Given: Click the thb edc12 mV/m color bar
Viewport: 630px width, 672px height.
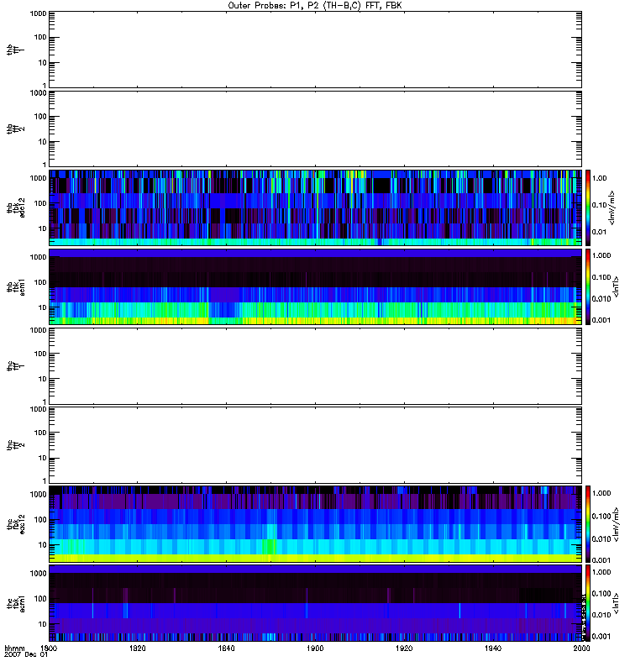Looking at the screenshot, I should 589,207.
